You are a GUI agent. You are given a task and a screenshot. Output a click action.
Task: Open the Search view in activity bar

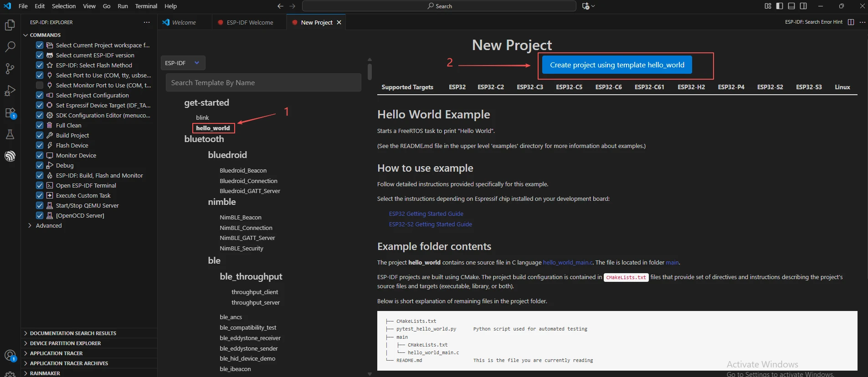pos(10,47)
